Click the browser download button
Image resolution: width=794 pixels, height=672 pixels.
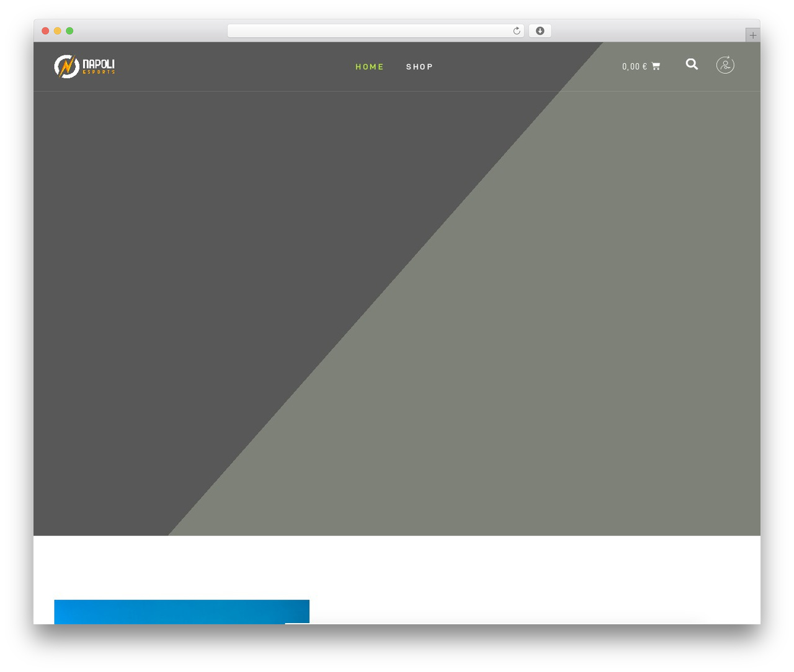point(540,31)
